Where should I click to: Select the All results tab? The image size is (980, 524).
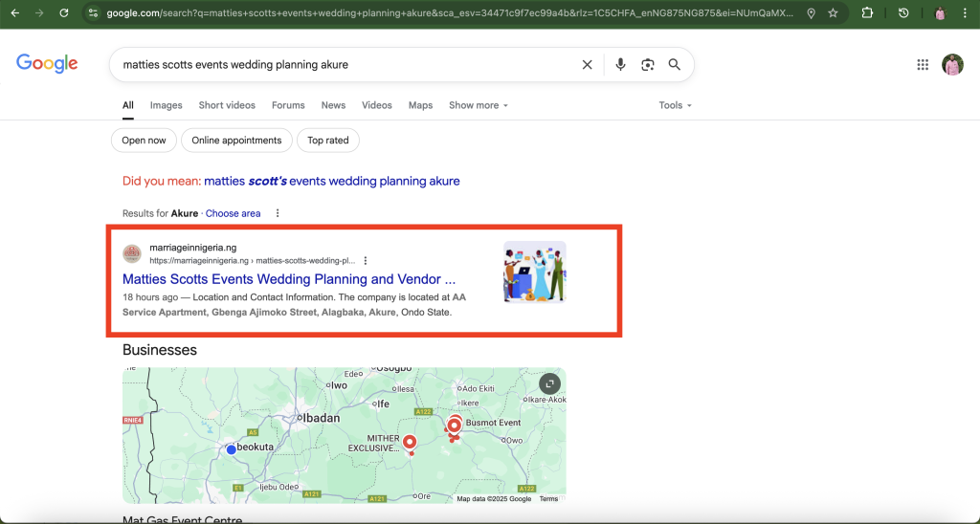coord(128,105)
